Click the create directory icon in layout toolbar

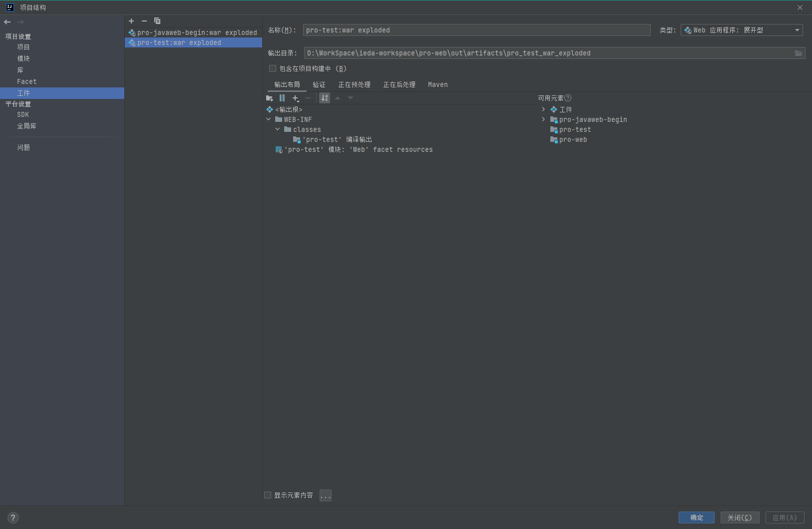tap(270, 98)
